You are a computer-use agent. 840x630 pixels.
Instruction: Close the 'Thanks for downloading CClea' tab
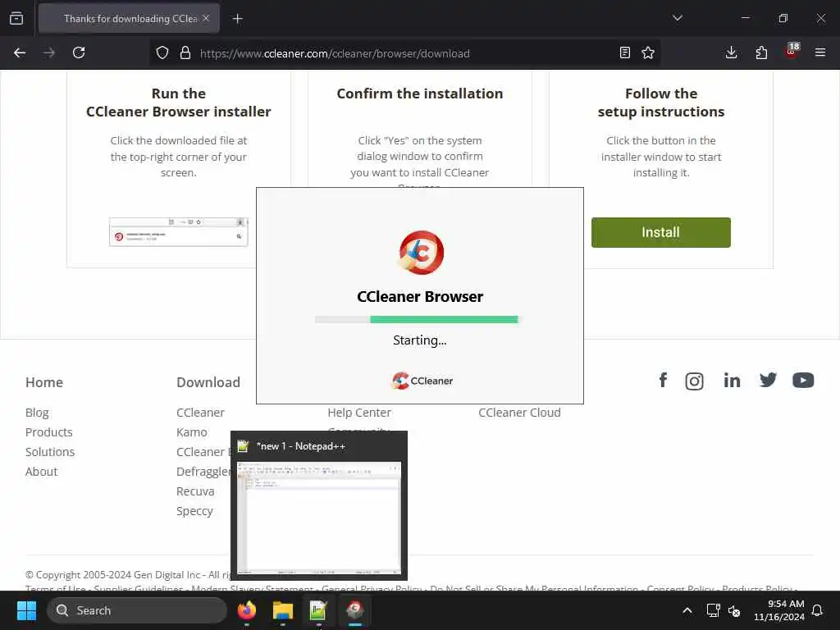206,18
